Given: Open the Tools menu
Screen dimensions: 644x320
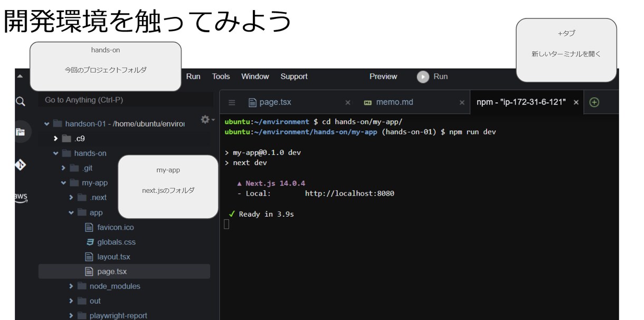Looking at the screenshot, I should [221, 76].
